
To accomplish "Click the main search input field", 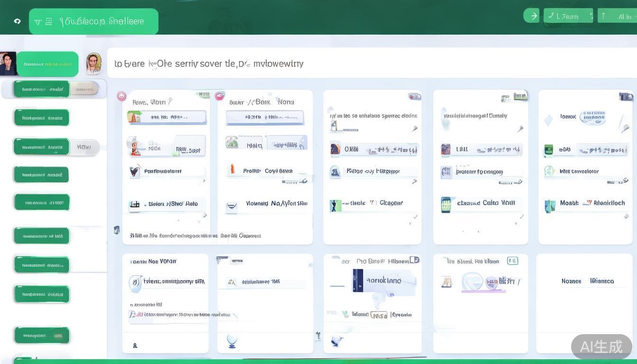I will [x=370, y=63].
